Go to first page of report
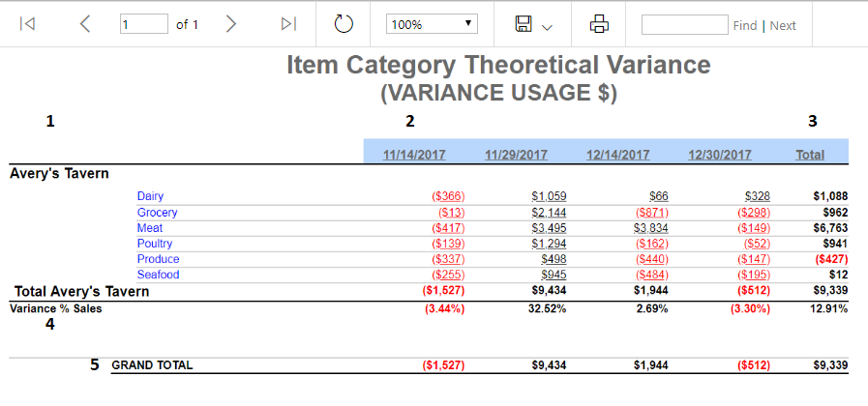The width and height of the screenshot is (868, 406). [27, 24]
